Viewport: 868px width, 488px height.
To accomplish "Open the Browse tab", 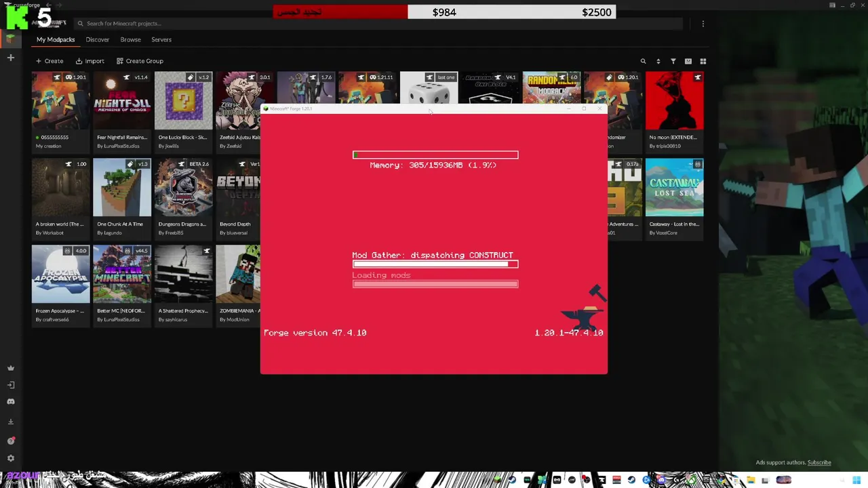I will pyautogui.click(x=131, y=39).
